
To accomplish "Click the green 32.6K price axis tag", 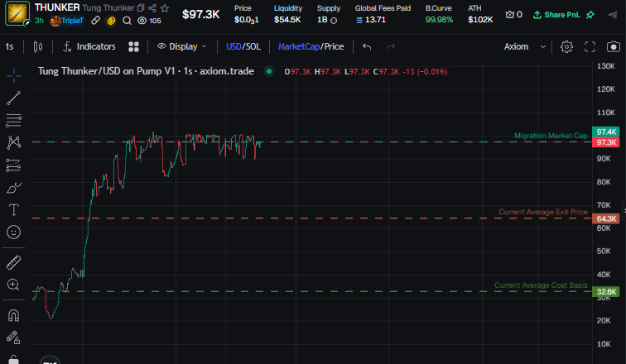I will (605, 292).
